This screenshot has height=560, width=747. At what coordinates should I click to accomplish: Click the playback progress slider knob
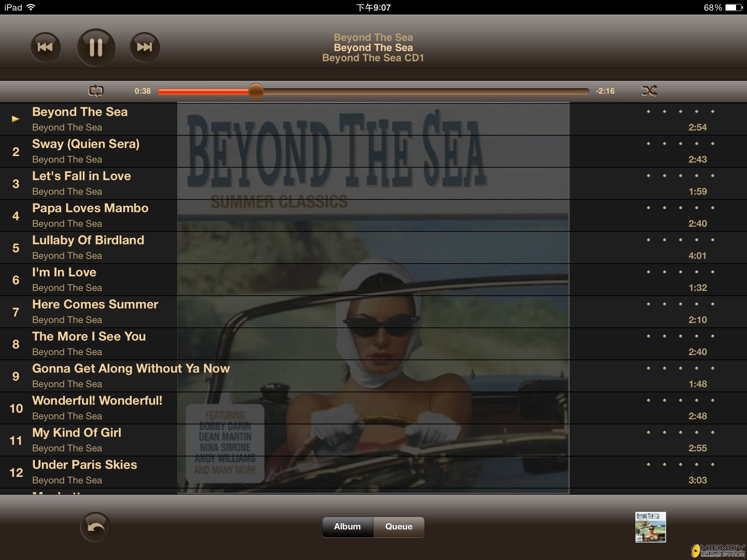[256, 91]
